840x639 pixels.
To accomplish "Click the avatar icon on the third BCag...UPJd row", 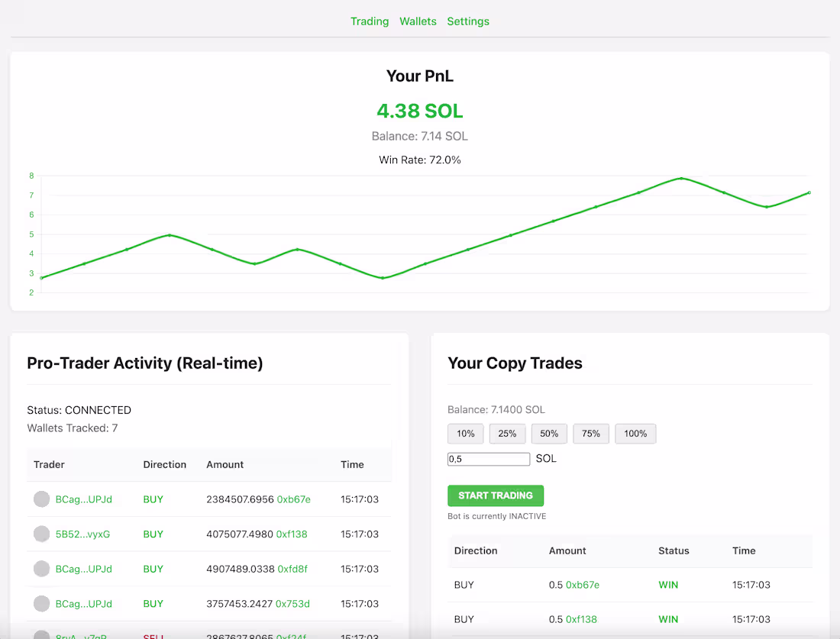I will 42,603.
